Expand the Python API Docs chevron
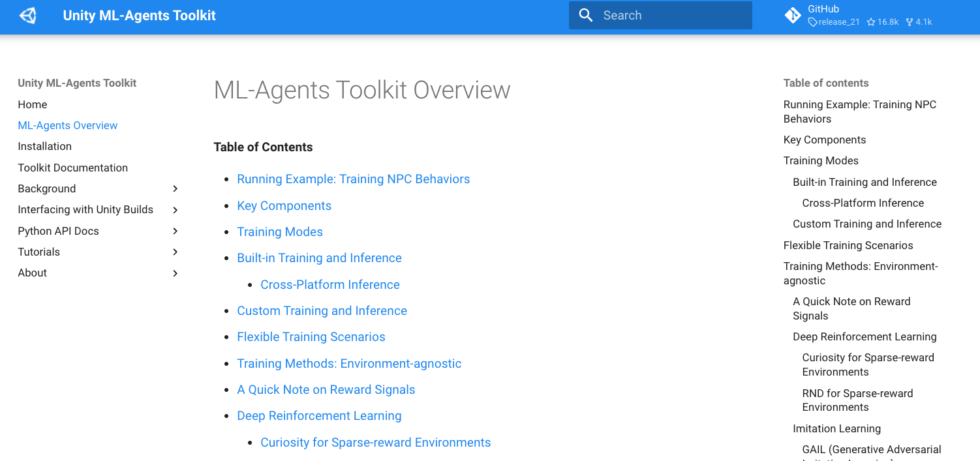Viewport: 980px width, 461px height. (175, 231)
